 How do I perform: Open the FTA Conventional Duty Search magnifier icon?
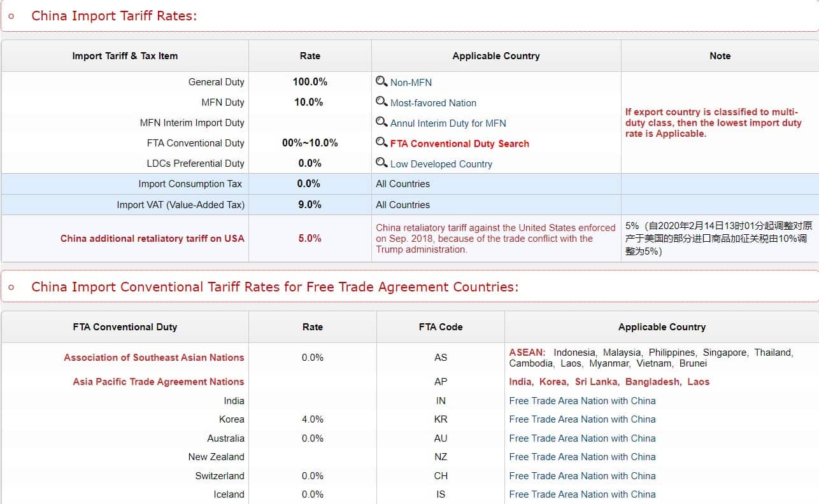[x=382, y=144]
